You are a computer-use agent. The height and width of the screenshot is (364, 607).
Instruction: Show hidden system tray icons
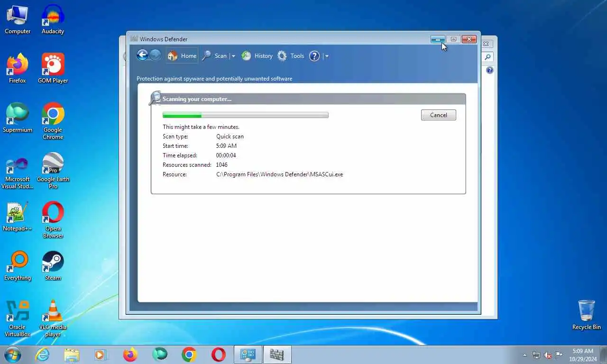(524, 355)
